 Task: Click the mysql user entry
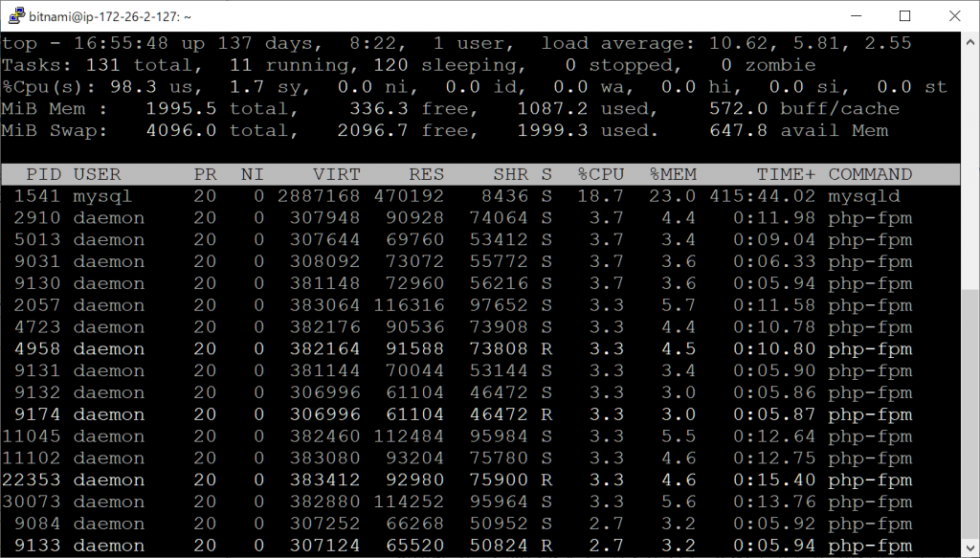click(x=102, y=196)
